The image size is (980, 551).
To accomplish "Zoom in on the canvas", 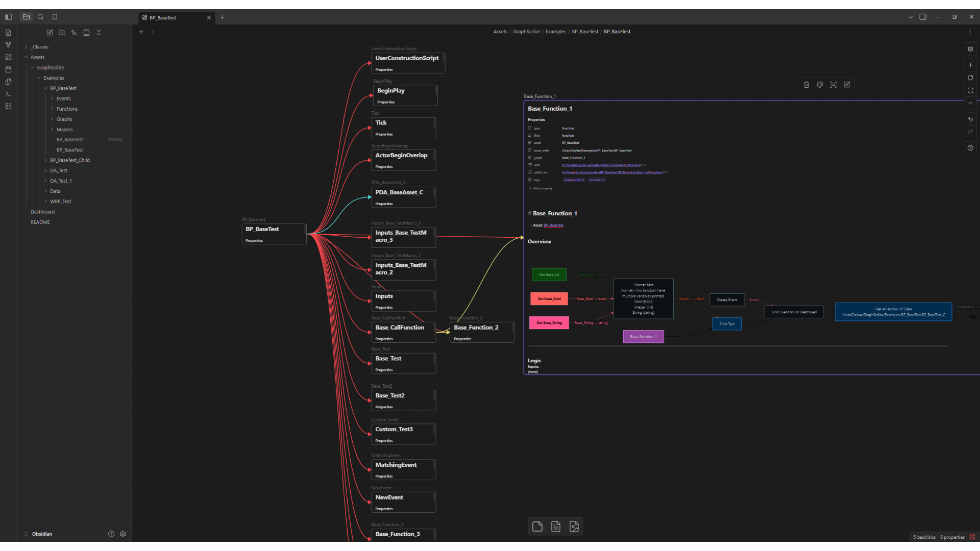I will (x=970, y=65).
